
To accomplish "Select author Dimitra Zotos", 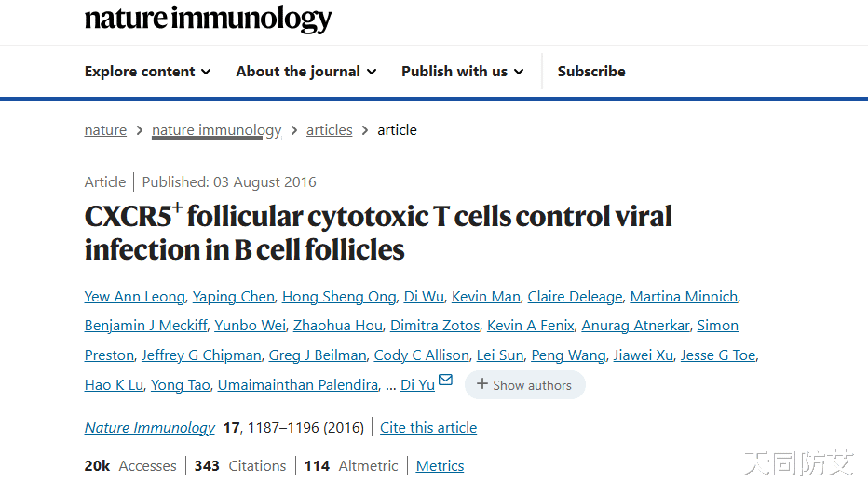I will click(x=435, y=326).
